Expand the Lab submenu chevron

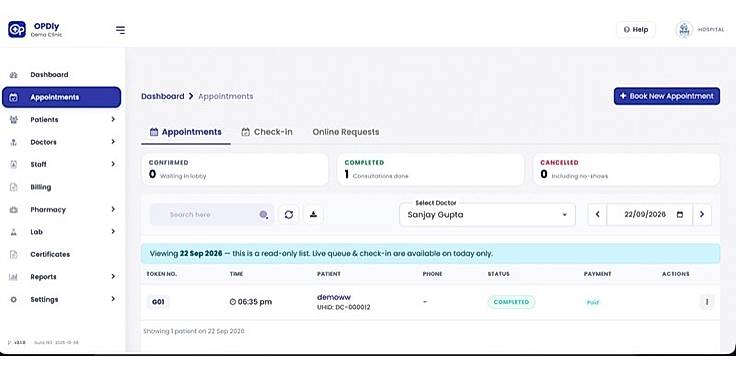pyautogui.click(x=113, y=231)
